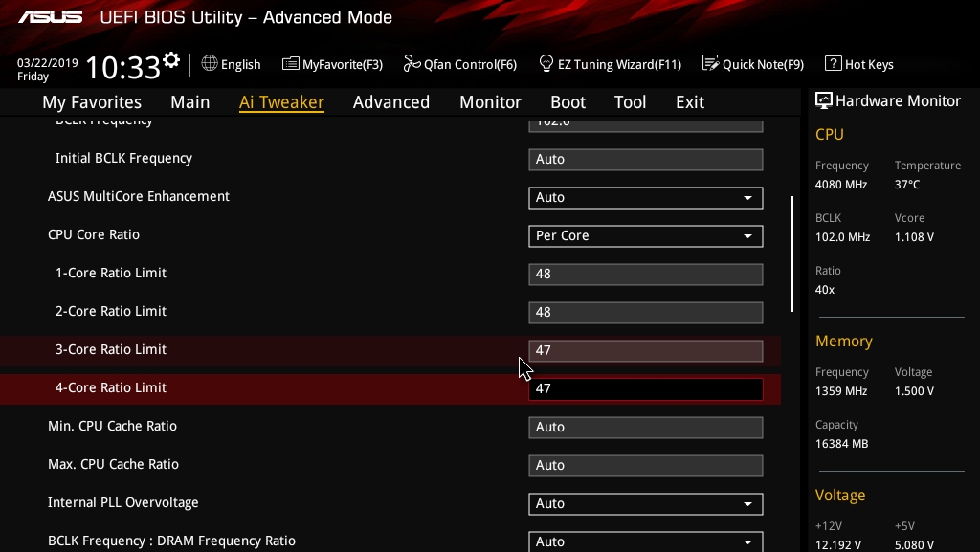Viewport: 980px width, 552px height.
Task: Click the 4080 MHz CPU frequency value
Action: [841, 185]
